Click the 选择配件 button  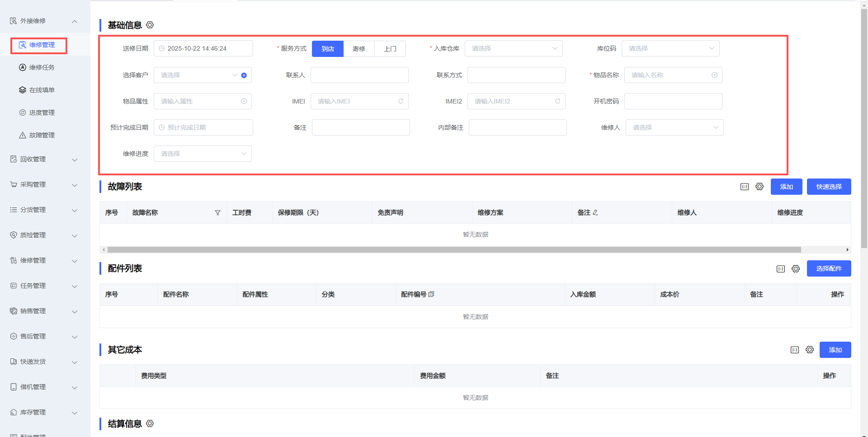[829, 268]
